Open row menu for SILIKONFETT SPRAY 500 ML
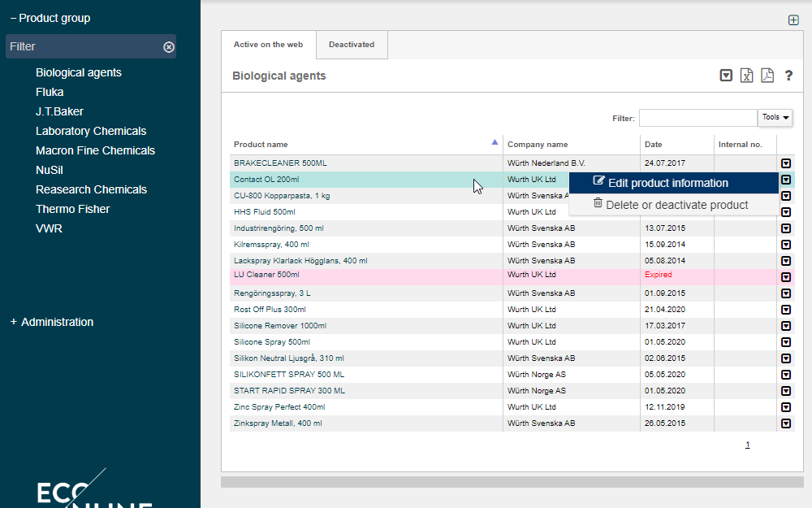The width and height of the screenshot is (812, 508). 785,375
